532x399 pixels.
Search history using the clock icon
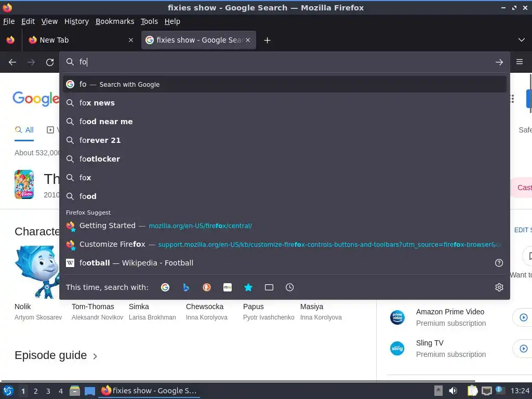tap(290, 287)
